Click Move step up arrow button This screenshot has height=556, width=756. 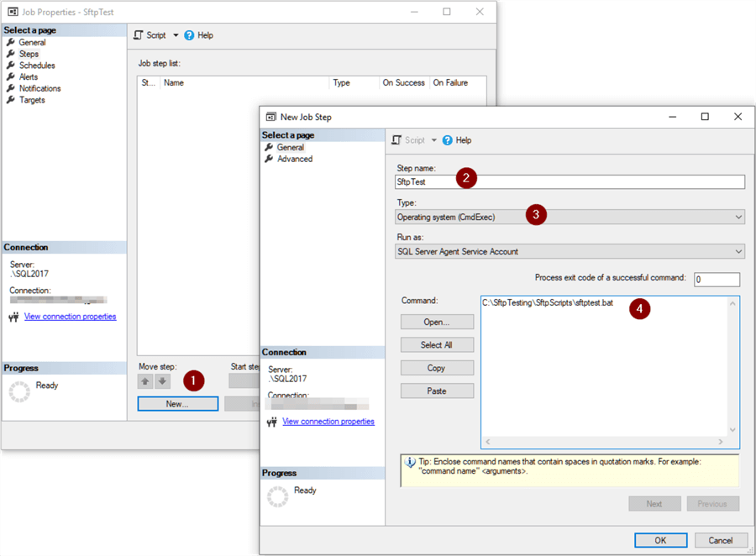[145, 381]
